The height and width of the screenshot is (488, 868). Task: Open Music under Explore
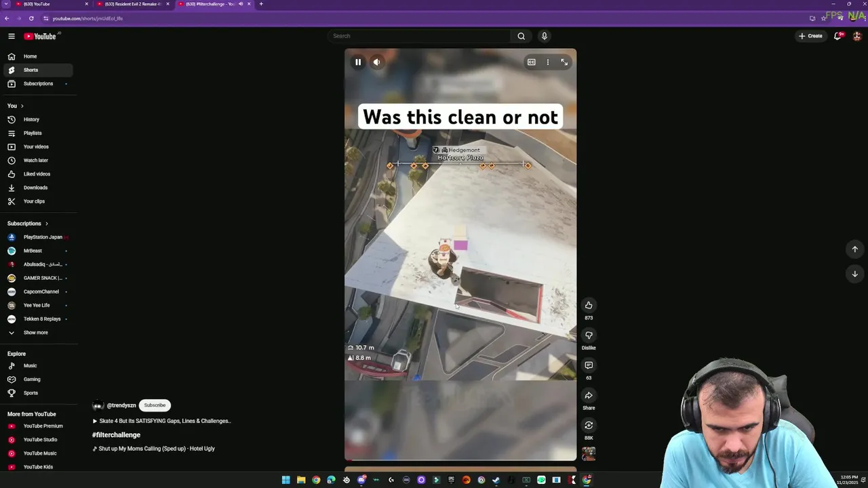pyautogui.click(x=37, y=365)
